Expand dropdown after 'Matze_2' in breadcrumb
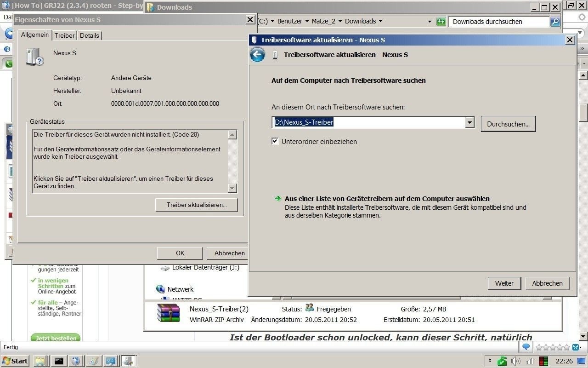The image size is (588, 368). [340, 21]
